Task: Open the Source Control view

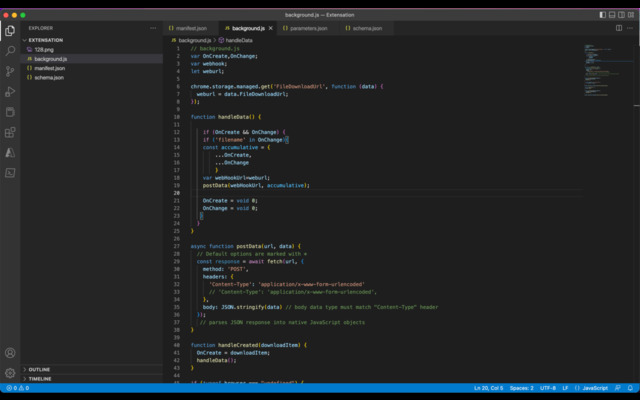Action: pyautogui.click(x=10, y=71)
